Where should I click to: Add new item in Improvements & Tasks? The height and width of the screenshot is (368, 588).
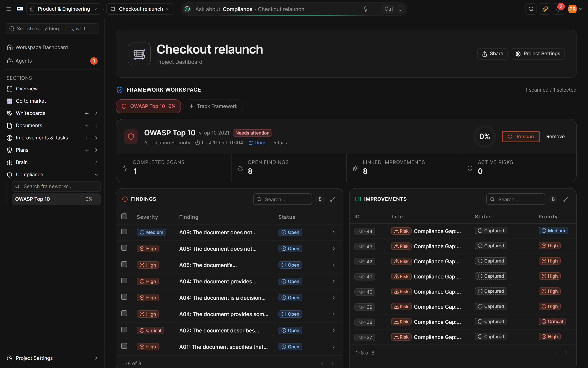click(x=87, y=138)
